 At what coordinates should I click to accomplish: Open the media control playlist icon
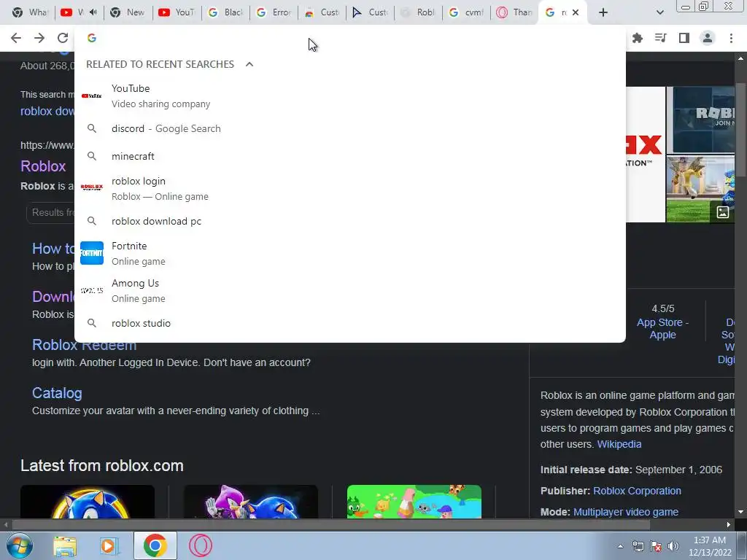pos(661,38)
